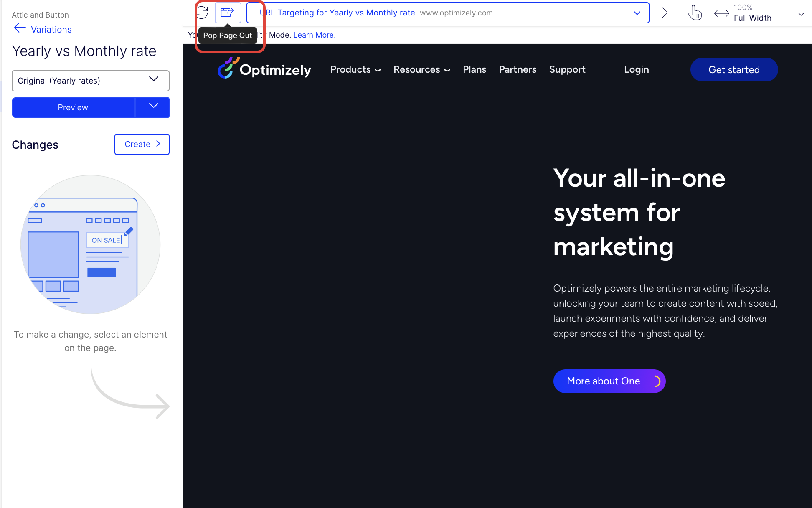Toggle the interactive mode hand icon
The width and height of the screenshot is (812, 508).
tap(695, 13)
